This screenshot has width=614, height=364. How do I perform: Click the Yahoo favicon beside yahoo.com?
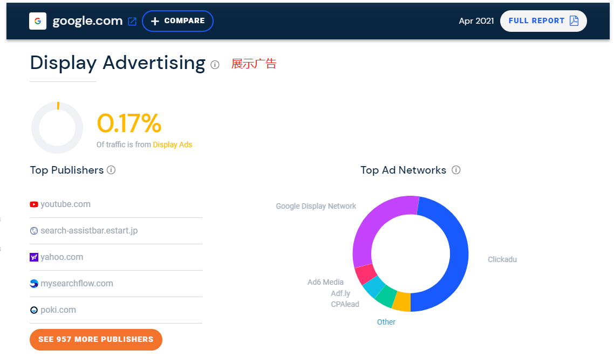34,257
